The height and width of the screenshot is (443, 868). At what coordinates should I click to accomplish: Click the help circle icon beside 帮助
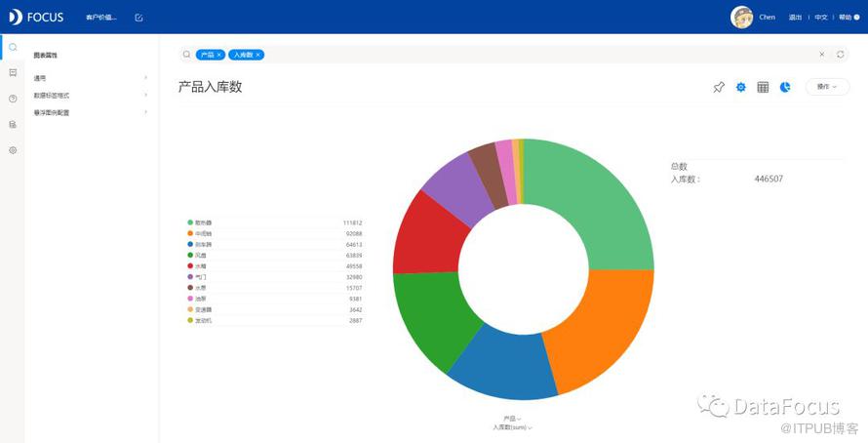(x=857, y=18)
